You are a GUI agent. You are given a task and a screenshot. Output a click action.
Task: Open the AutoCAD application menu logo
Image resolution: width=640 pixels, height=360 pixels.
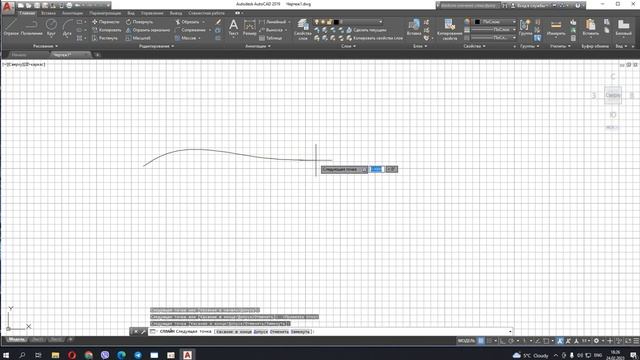pyautogui.click(x=7, y=6)
